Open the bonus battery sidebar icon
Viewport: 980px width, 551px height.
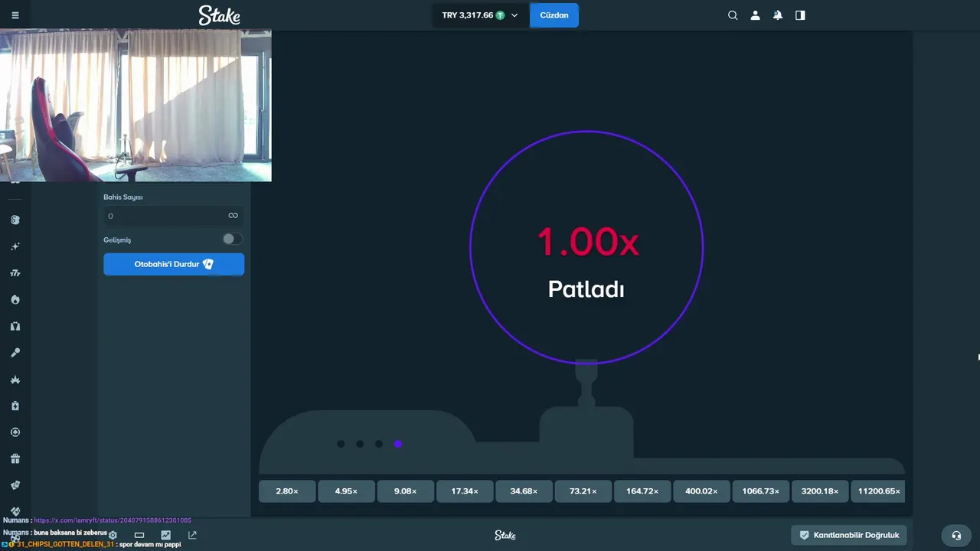pyautogui.click(x=15, y=406)
